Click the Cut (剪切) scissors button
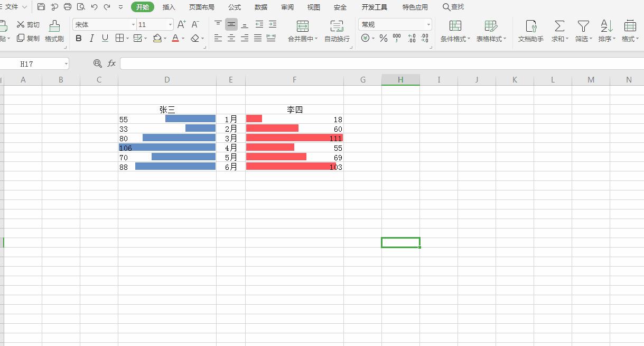The width and height of the screenshot is (644, 346). [x=28, y=24]
